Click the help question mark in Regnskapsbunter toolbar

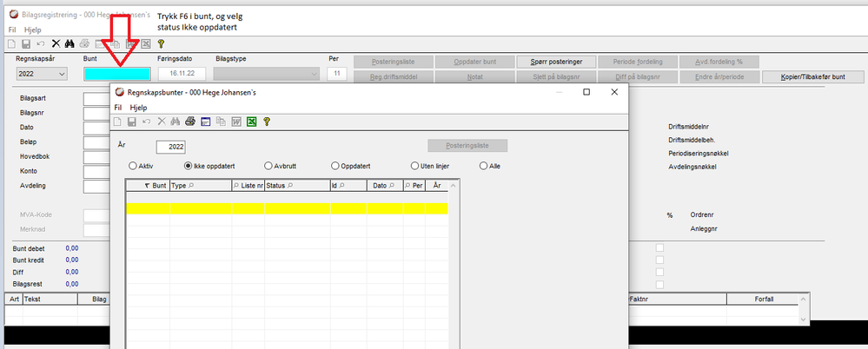coord(266,122)
